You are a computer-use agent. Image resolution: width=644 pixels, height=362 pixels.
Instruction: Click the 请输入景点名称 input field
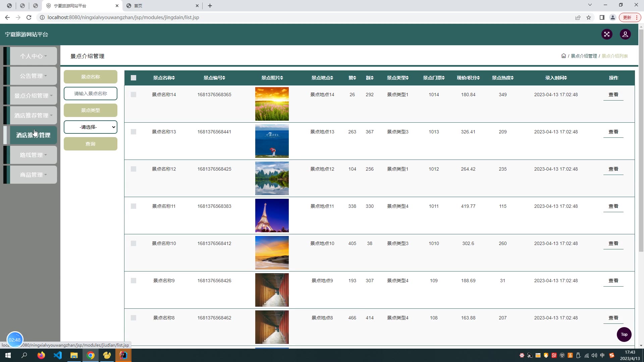point(91,94)
